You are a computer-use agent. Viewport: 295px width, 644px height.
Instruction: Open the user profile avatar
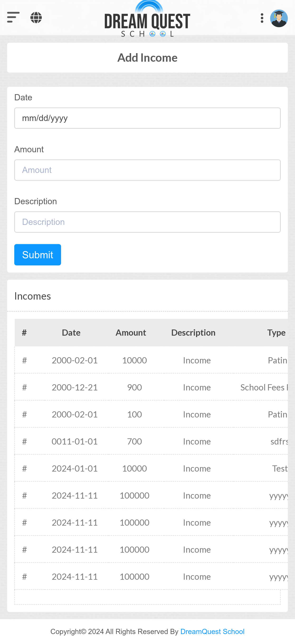279,18
